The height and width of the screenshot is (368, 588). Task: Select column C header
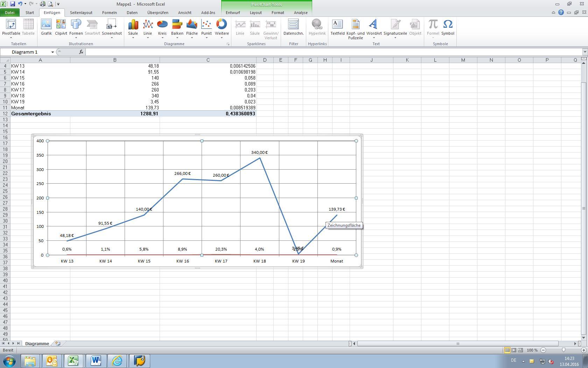208,60
